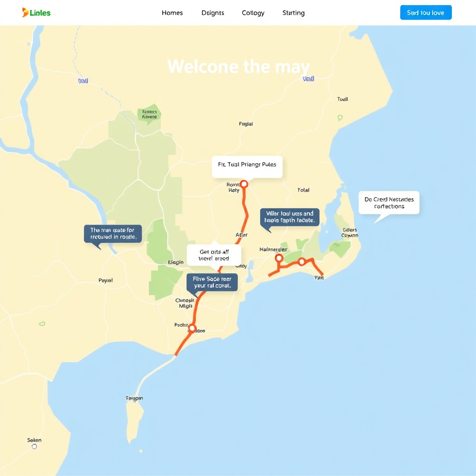476x476 pixels.
Task: Select the orange marker below Malnnecdes label
Action: (x=279, y=258)
